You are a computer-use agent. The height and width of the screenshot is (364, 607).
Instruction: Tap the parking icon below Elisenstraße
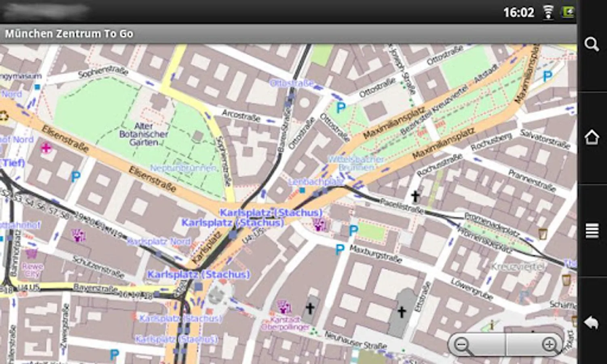pos(76,177)
